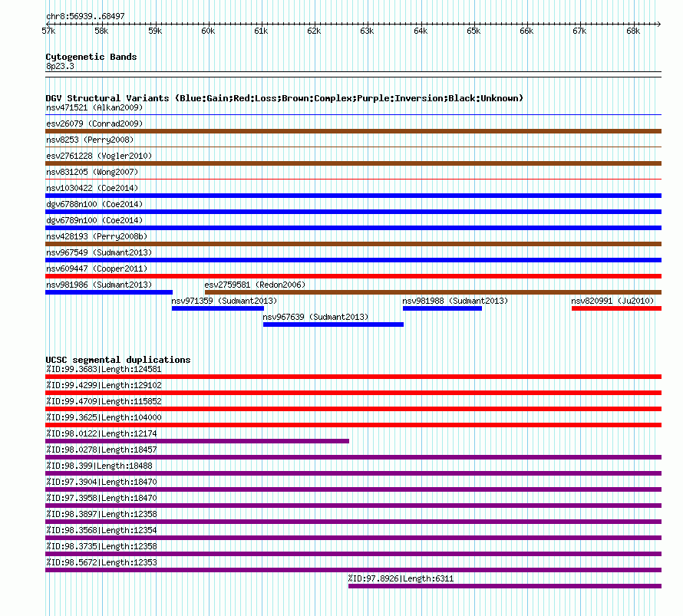Click the brown bar under esv2759581
The height and width of the screenshot is (616, 683).
point(433,292)
